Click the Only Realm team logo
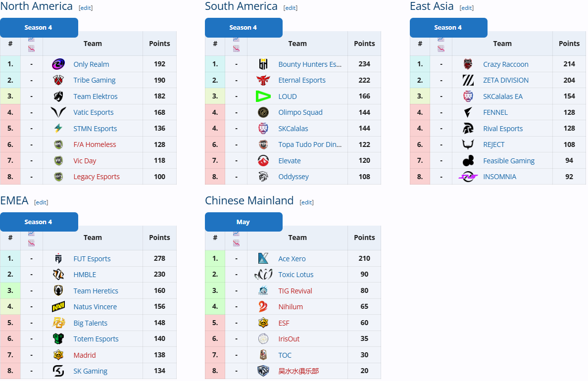 58,64
